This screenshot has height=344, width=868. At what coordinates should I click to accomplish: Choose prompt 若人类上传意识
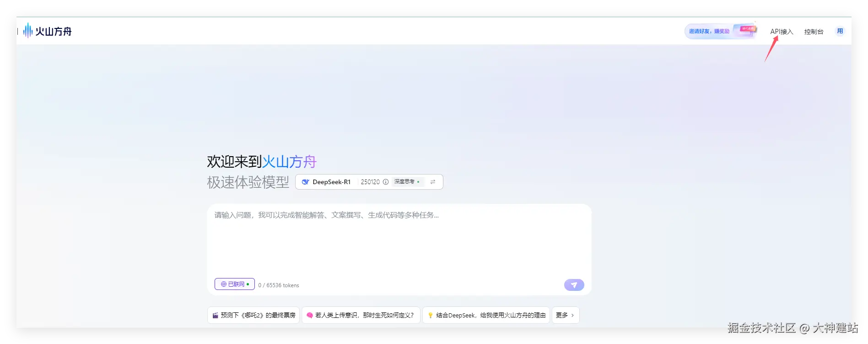(361, 315)
